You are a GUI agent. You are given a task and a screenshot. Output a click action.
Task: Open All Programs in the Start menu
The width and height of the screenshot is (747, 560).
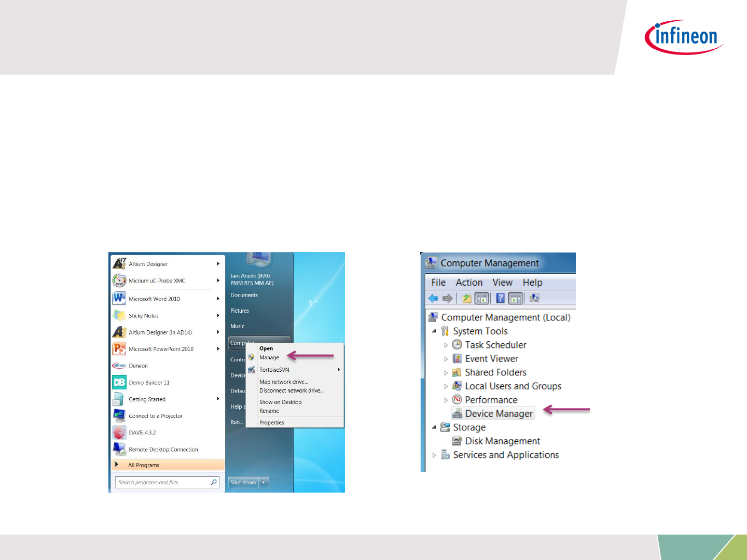168,465
